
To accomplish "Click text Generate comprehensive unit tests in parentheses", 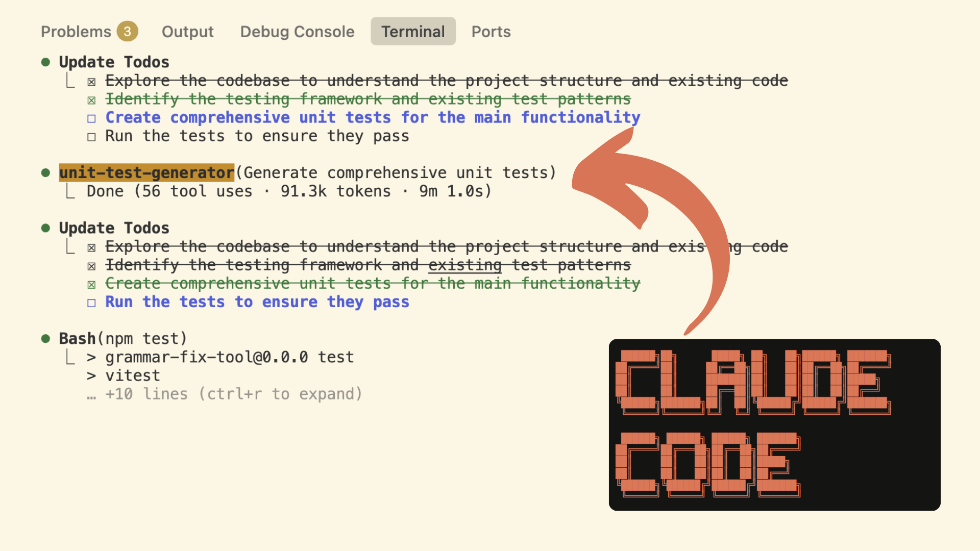I will (x=396, y=173).
